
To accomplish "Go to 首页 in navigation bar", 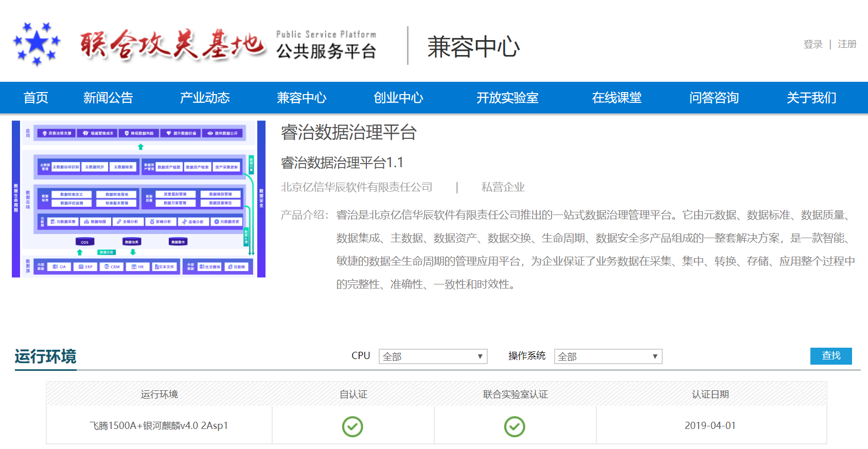I will 36,98.
